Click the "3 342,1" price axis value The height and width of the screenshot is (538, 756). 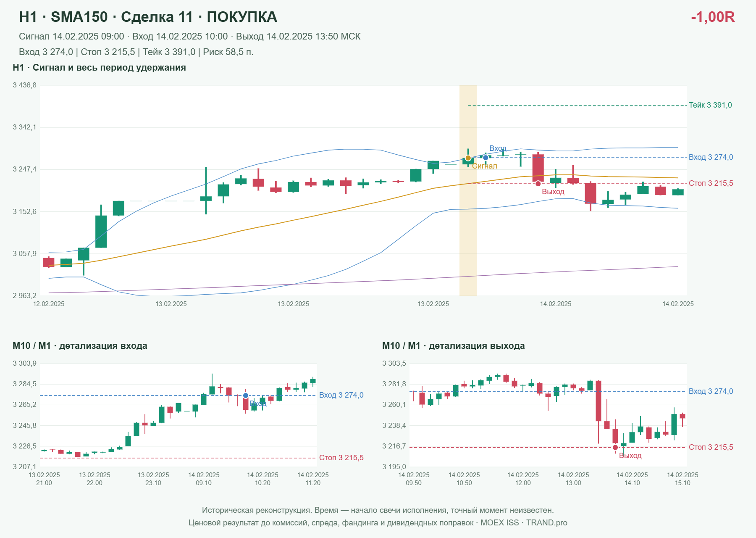[x=24, y=127]
